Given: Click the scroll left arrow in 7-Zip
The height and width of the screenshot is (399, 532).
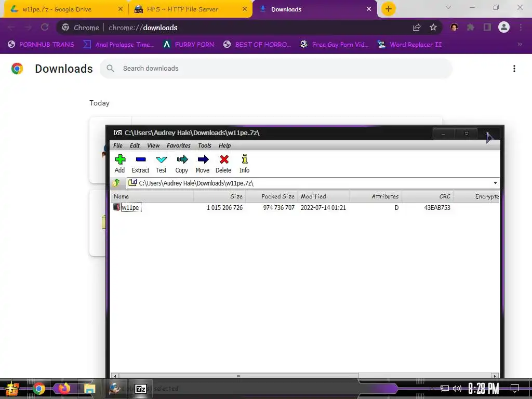Looking at the screenshot, I should click(115, 376).
